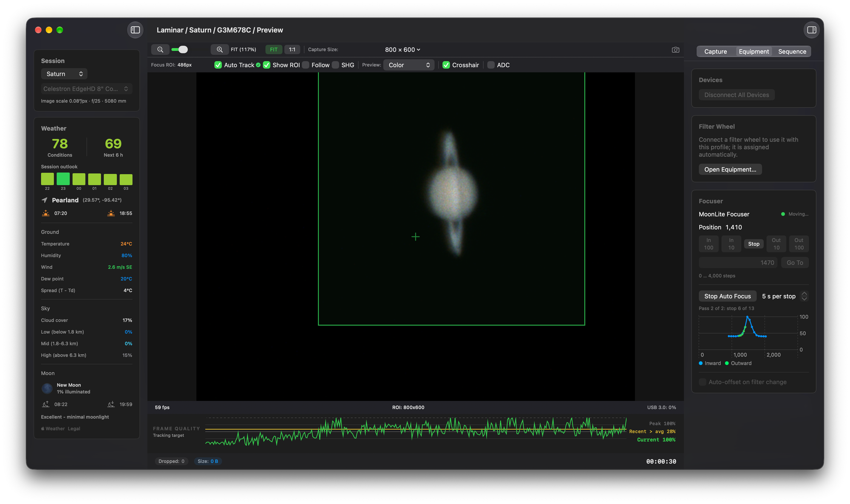The height and width of the screenshot is (504, 850).
Task: Toggle the zoom switch in toolbar
Action: [179, 50]
